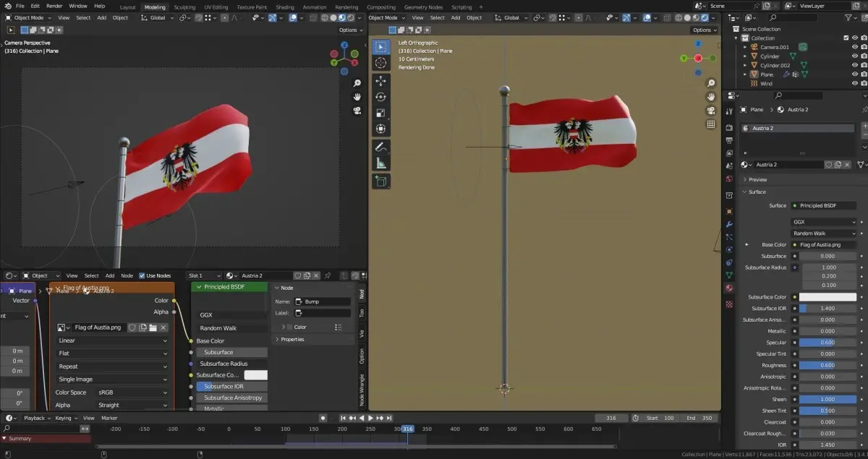Viewport: 868px width, 459px height.
Task: Open Linear interpolation dropdown on image node
Action: [x=112, y=340]
